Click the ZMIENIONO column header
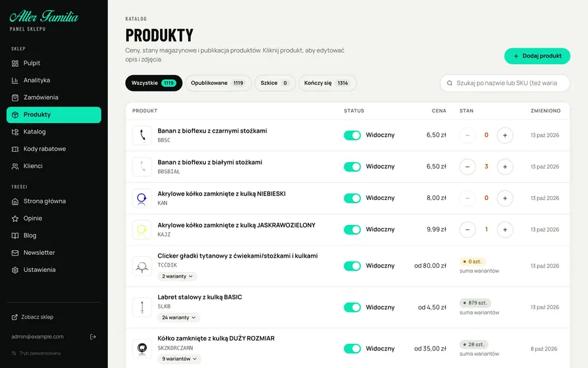This screenshot has width=588, height=368. coord(546,111)
